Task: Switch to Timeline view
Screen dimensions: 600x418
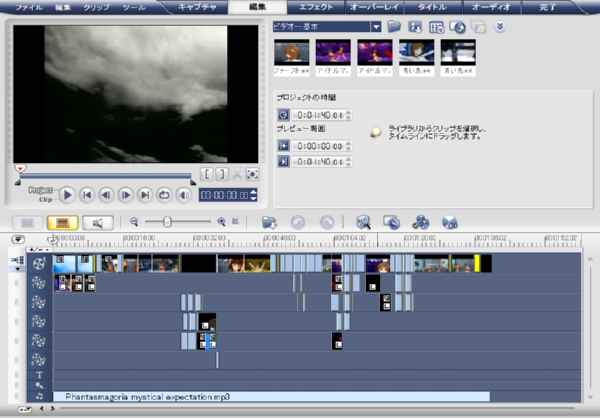Action: 62,223
